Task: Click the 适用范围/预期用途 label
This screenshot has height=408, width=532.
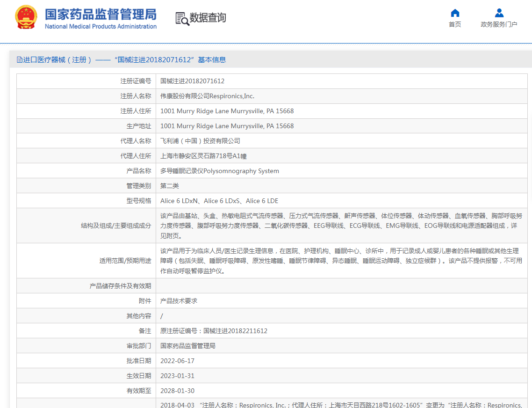Action: coord(125,261)
